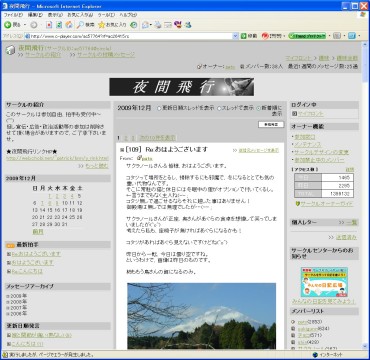This screenshot has width=370, height=360.
Task: Open the address bar dropdown arrow
Action: [x=236, y=36]
